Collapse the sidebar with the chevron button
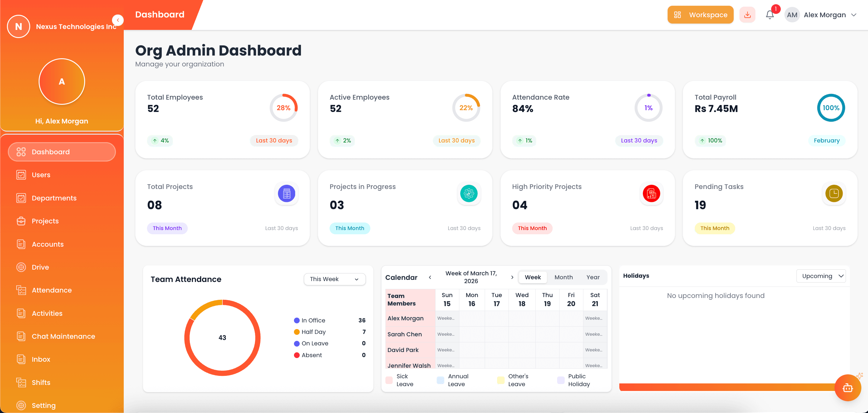Screen dimensions: 868x413 pyautogui.click(x=118, y=20)
